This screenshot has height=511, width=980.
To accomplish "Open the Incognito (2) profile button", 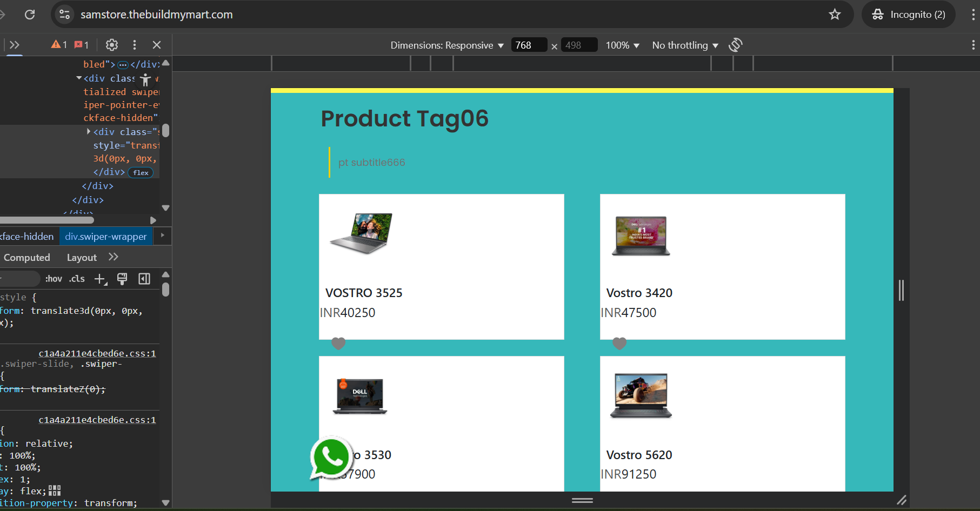I will (909, 15).
